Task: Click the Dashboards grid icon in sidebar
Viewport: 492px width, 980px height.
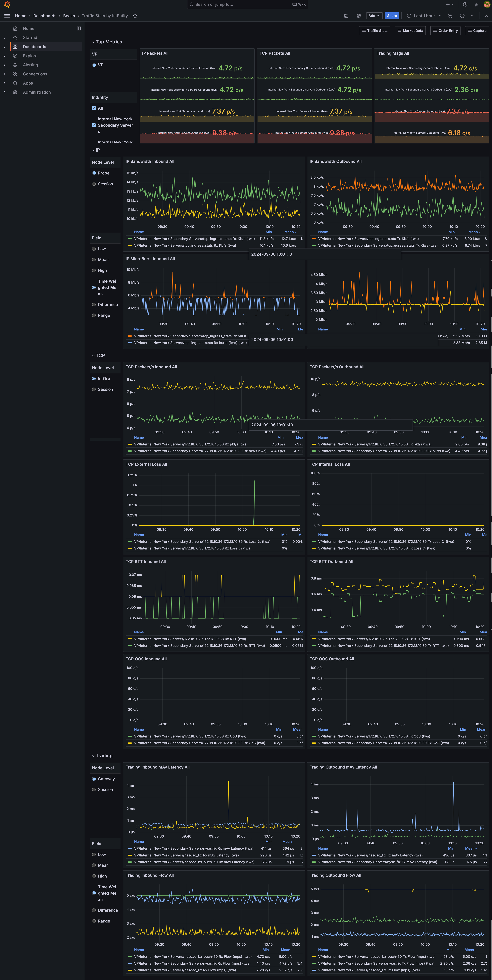Action: pyautogui.click(x=15, y=47)
